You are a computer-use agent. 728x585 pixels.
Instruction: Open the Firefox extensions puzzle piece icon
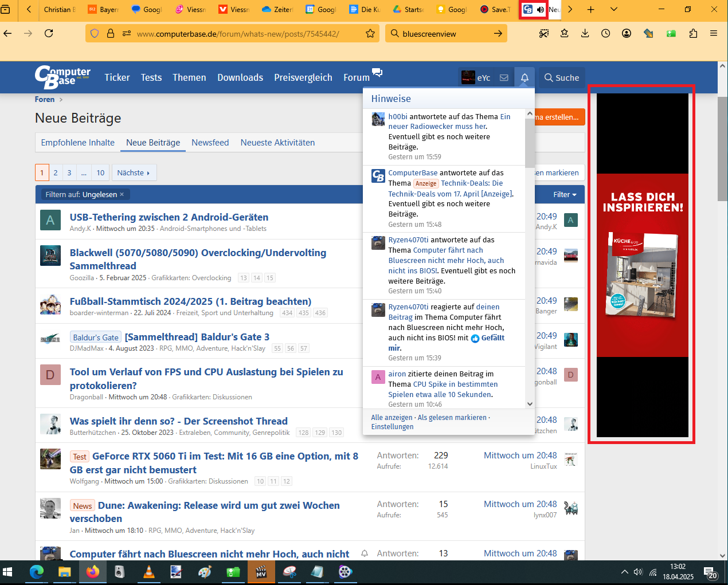(x=692, y=33)
